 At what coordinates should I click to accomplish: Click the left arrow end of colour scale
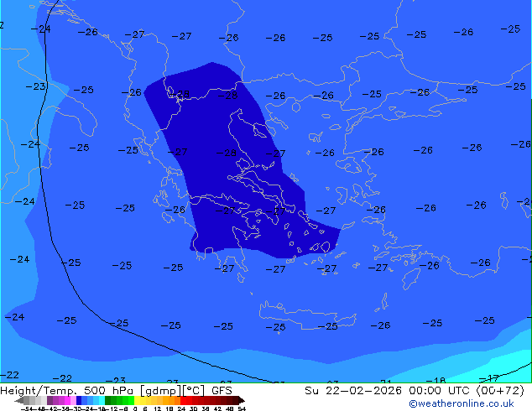click(x=18, y=400)
